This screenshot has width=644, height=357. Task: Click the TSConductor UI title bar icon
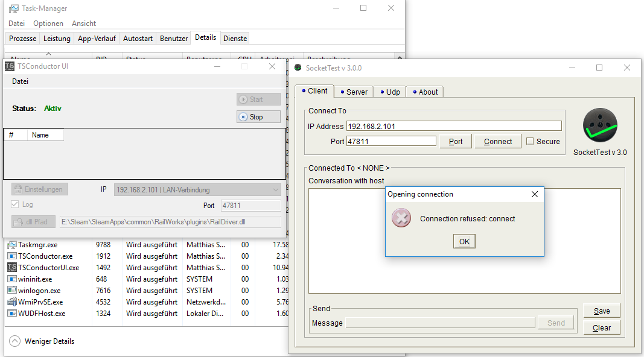coord(10,66)
